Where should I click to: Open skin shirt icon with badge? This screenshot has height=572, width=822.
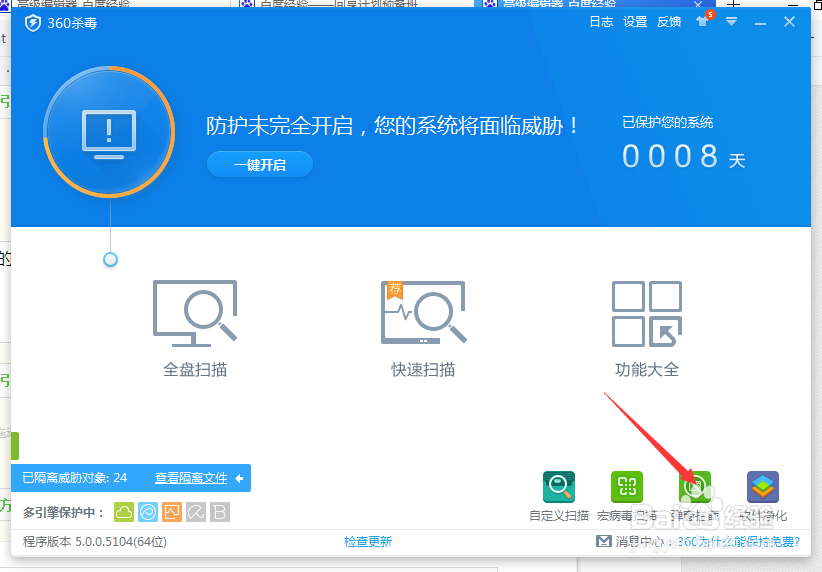coord(703,21)
